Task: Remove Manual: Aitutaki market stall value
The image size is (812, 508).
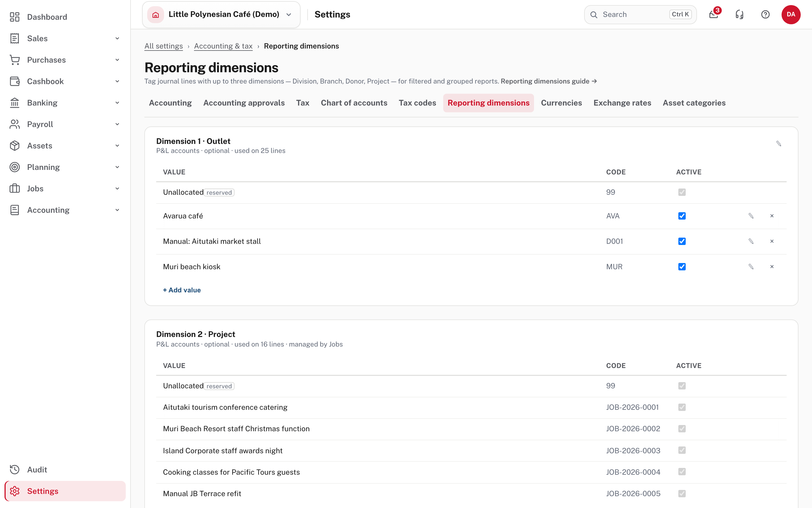Action: point(772,241)
